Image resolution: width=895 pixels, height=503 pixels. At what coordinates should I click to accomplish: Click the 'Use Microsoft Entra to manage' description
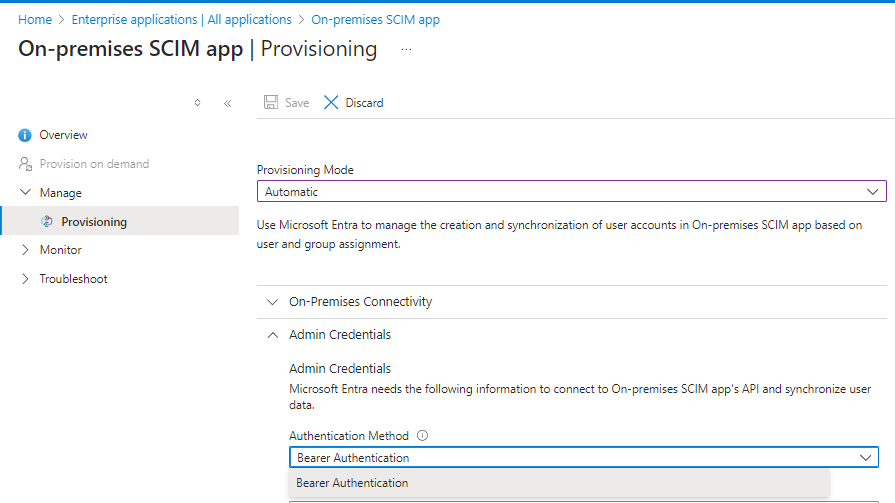point(559,234)
